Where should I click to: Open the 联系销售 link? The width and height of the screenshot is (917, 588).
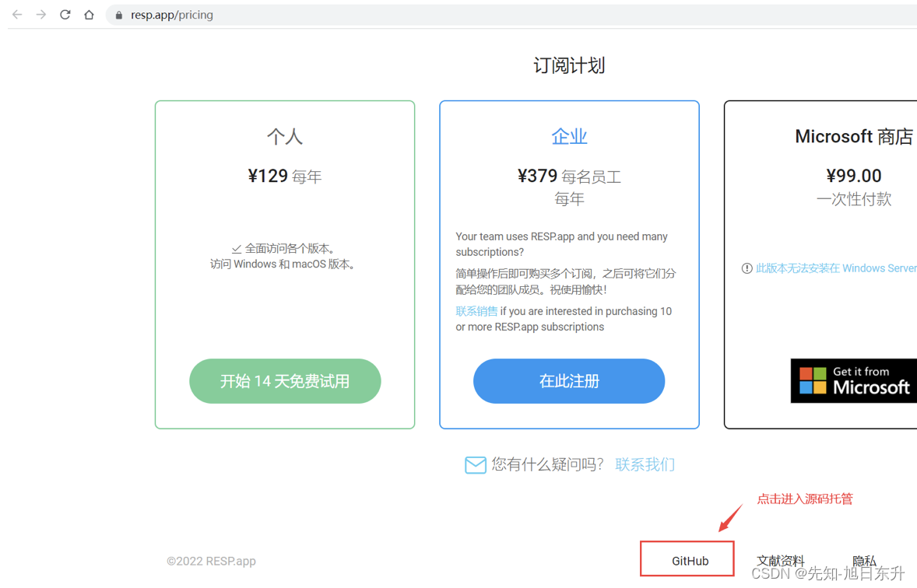coord(476,310)
